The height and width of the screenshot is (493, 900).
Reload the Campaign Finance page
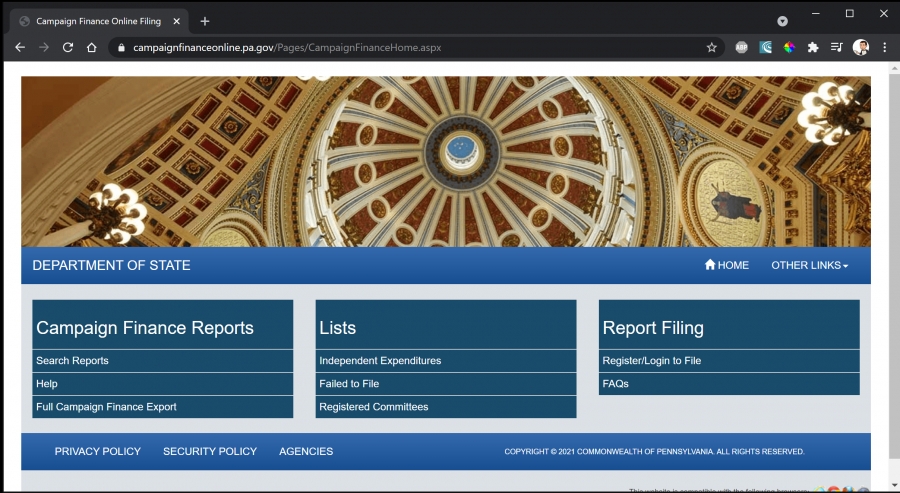68,48
